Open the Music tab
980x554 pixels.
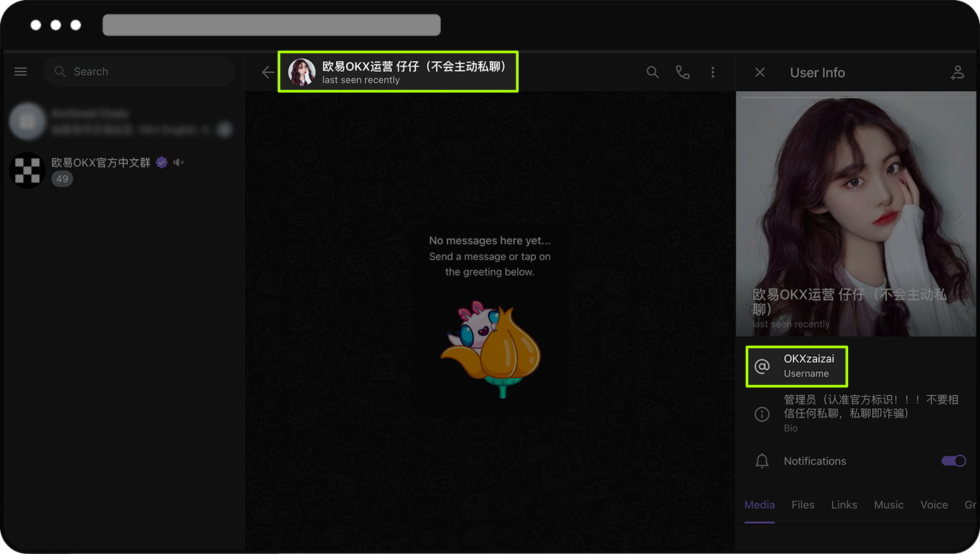888,505
